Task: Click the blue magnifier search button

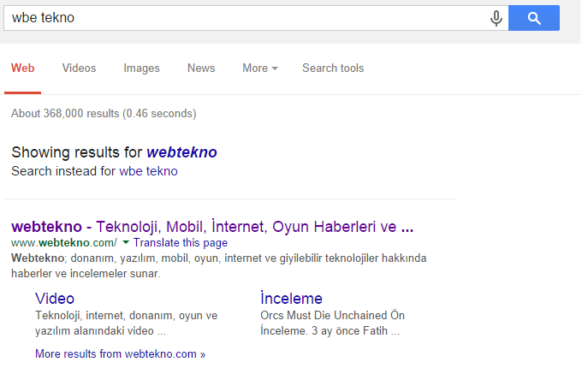Action: (x=534, y=18)
